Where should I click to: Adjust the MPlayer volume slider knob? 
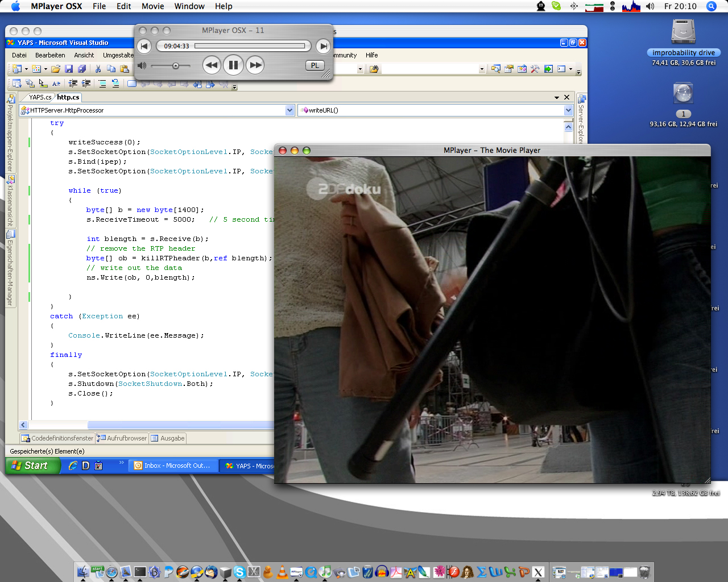click(x=176, y=66)
